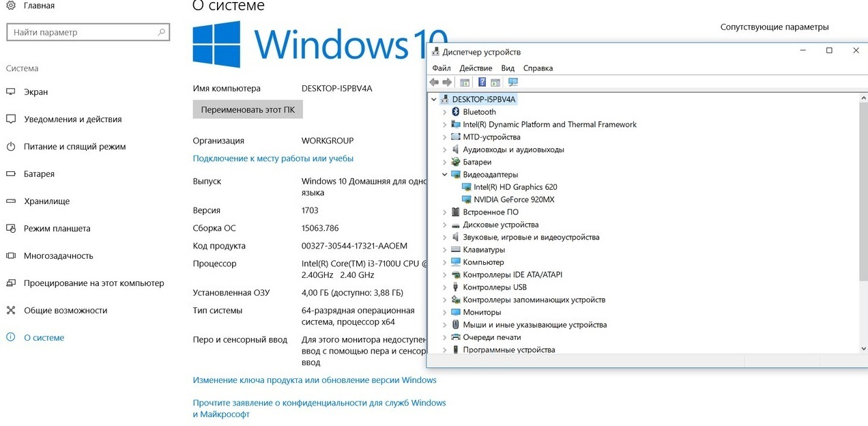Click the Device Manager scrollbar down arrow
868x426 pixels.
(863, 349)
